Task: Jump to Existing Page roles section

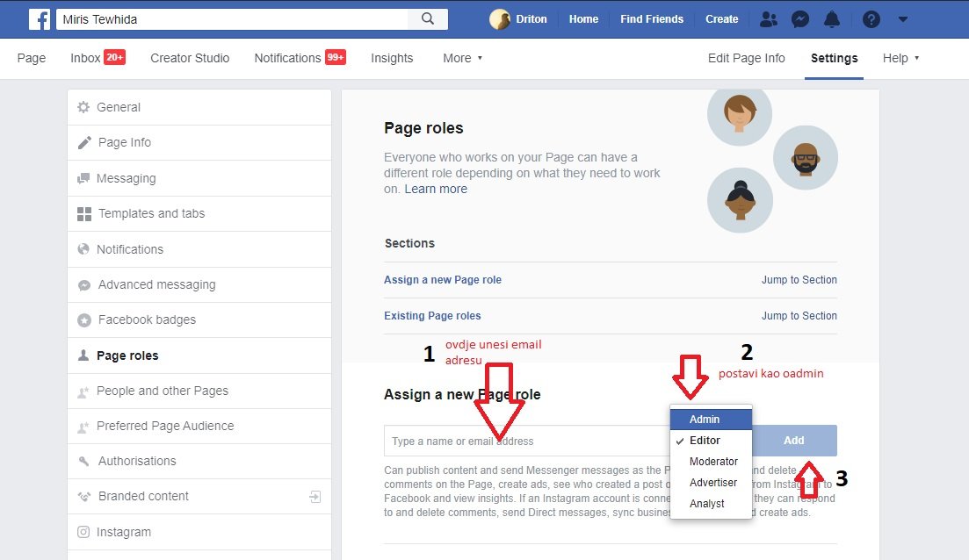Action: click(x=799, y=316)
